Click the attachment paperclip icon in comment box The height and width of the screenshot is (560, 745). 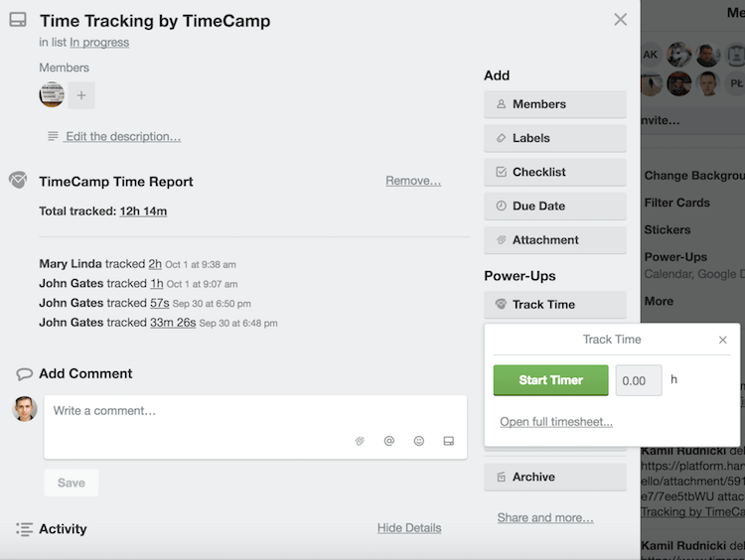click(x=360, y=441)
